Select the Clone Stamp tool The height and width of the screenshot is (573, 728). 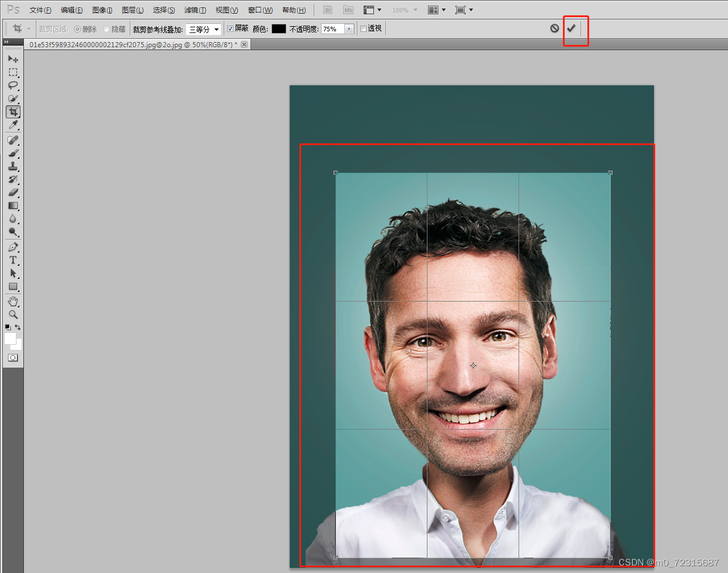coord(13,166)
